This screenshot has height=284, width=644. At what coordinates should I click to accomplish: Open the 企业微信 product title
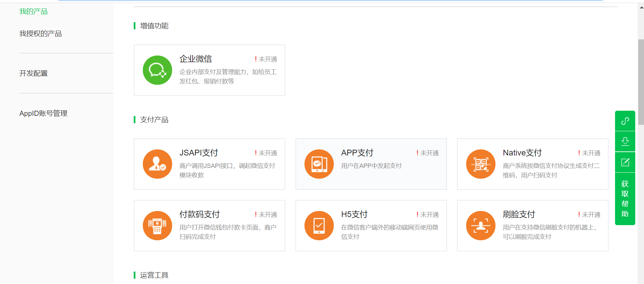coord(196,59)
